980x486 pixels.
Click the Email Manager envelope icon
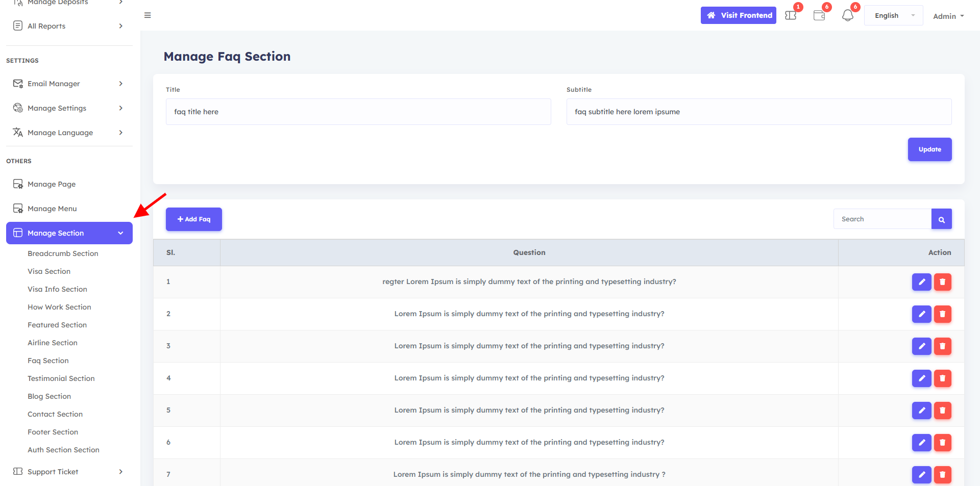(18, 84)
